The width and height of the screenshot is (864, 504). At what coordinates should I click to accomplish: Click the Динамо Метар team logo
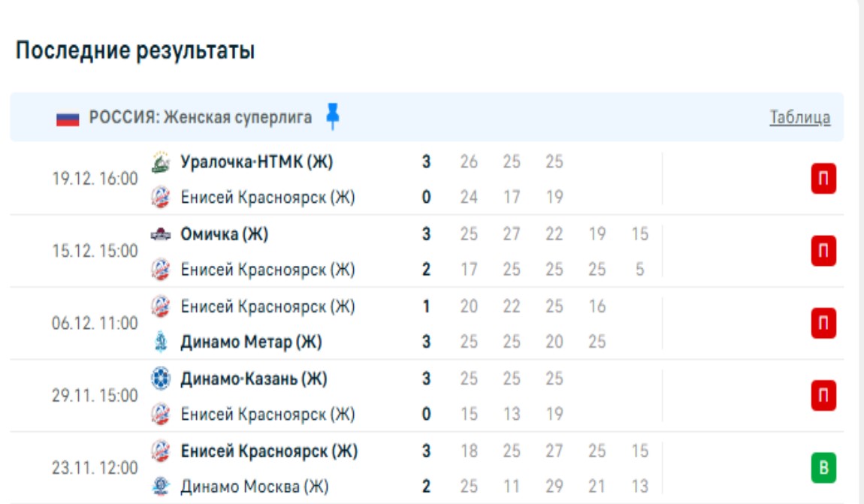(161, 343)
